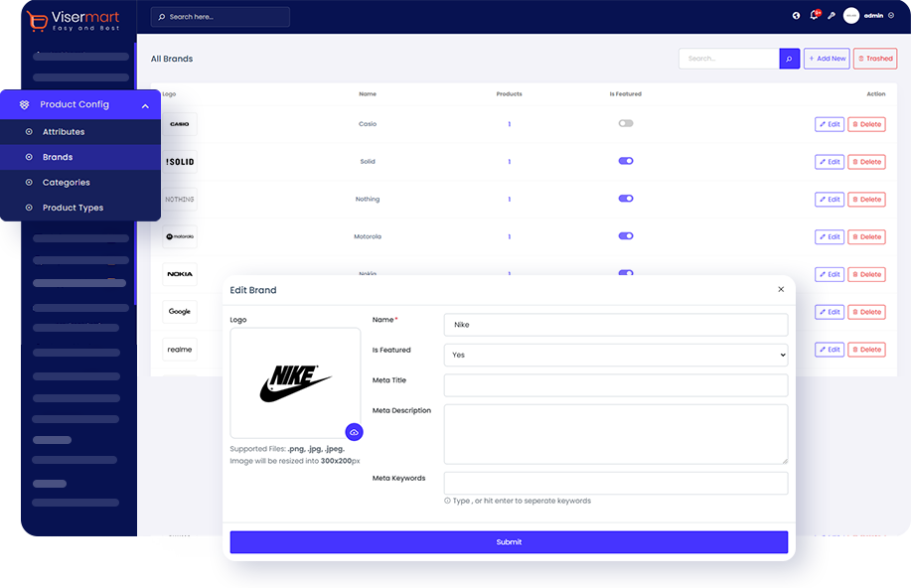Click the Casio name text
Screen dimensions: 911x588
[368, 124]
